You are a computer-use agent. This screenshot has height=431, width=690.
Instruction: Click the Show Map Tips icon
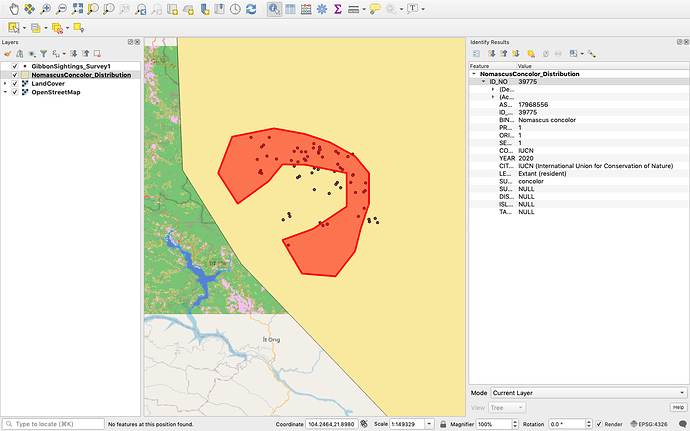click(x=375, y=9)
